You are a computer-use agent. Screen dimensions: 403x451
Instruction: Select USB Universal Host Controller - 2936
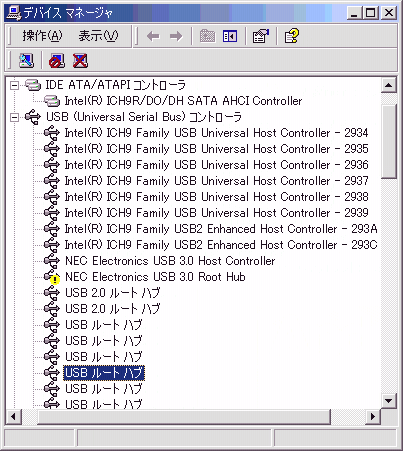coord(216,165)
